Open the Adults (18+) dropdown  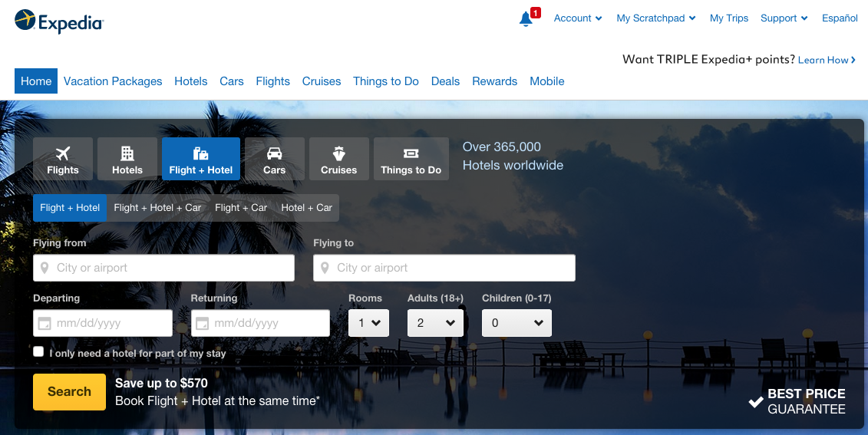[x=435, y=323]
